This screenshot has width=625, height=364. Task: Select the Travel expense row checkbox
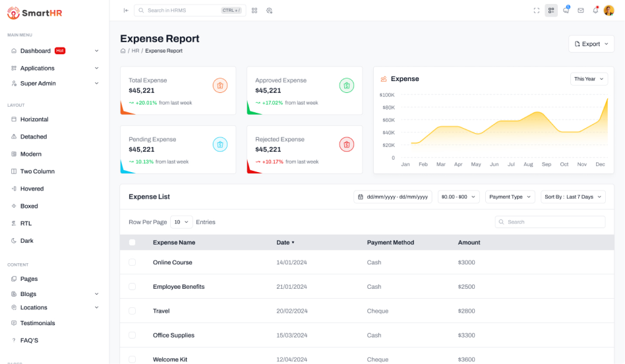132,311
